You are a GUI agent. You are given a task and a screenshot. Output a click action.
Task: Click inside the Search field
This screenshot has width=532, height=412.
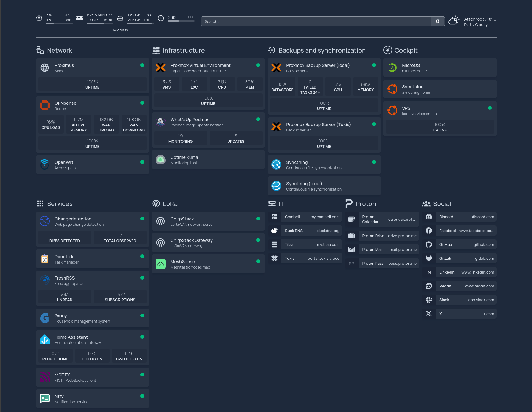pyautogui.click(x=315, y=21)
